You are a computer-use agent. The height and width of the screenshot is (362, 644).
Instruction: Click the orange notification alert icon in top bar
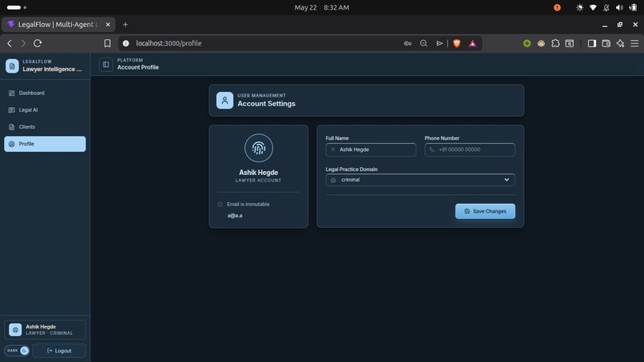pos(557,7)
